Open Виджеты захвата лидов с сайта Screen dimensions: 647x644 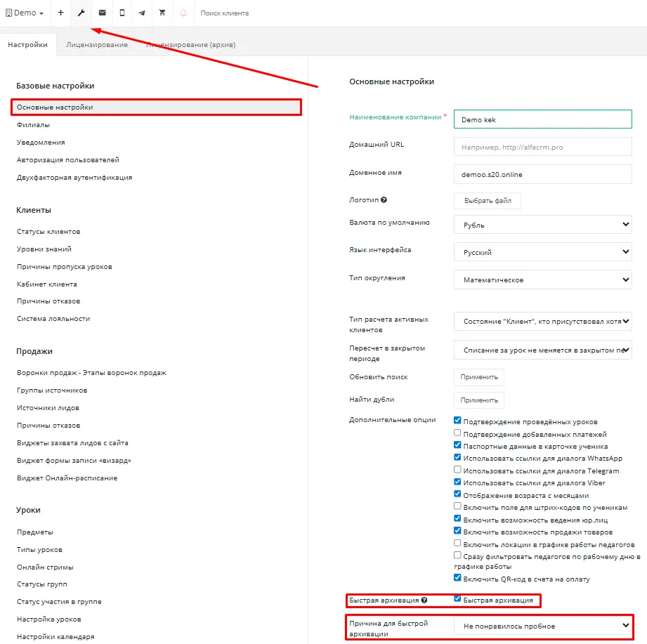(x=72, y=442)
